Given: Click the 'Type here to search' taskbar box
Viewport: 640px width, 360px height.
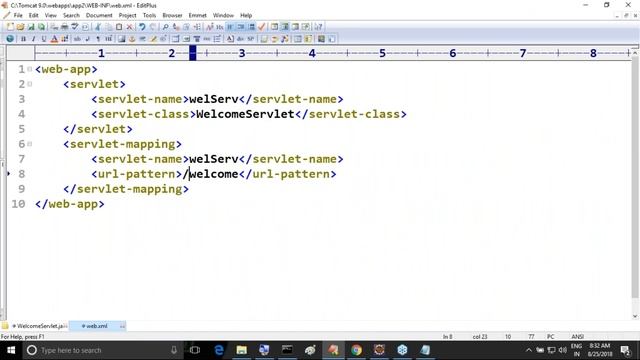Looking at the screenshot, I should point(102,350).
